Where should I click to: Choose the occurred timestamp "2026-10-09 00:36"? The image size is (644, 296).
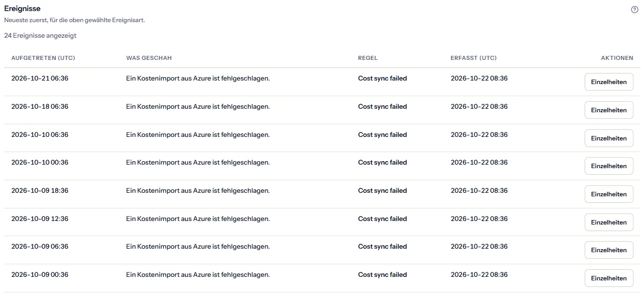tap(40, 275)
